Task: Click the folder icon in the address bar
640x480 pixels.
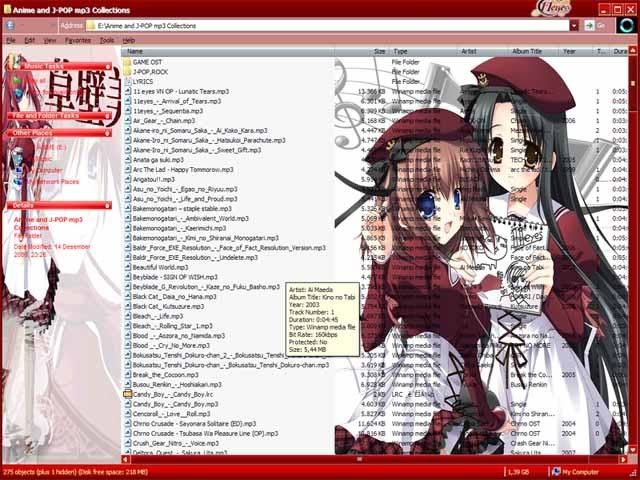Action: click(91, 26)
